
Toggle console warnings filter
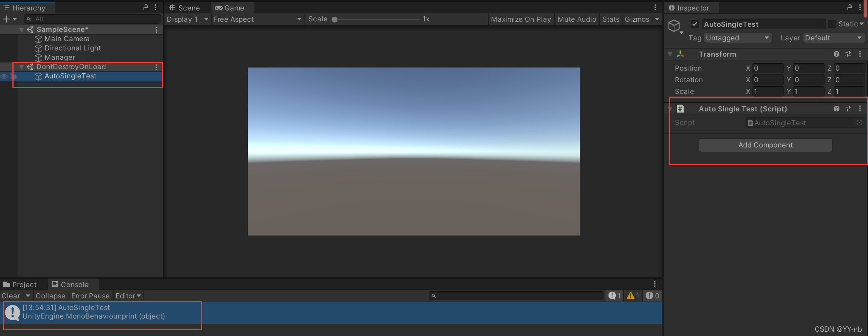[633, 296]
